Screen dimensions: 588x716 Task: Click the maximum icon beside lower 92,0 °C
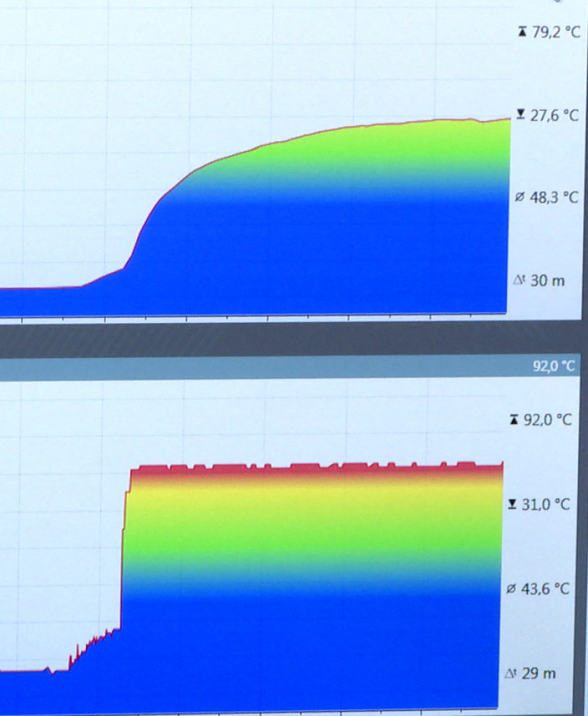coord(514,420)
